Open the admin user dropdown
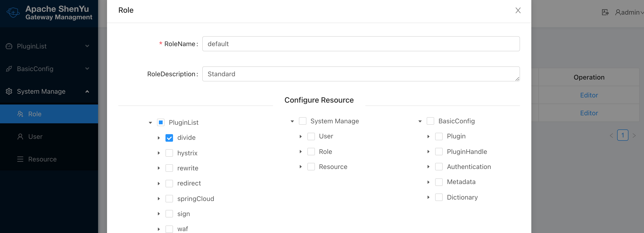Screen dimensions: 644x233 629,12
